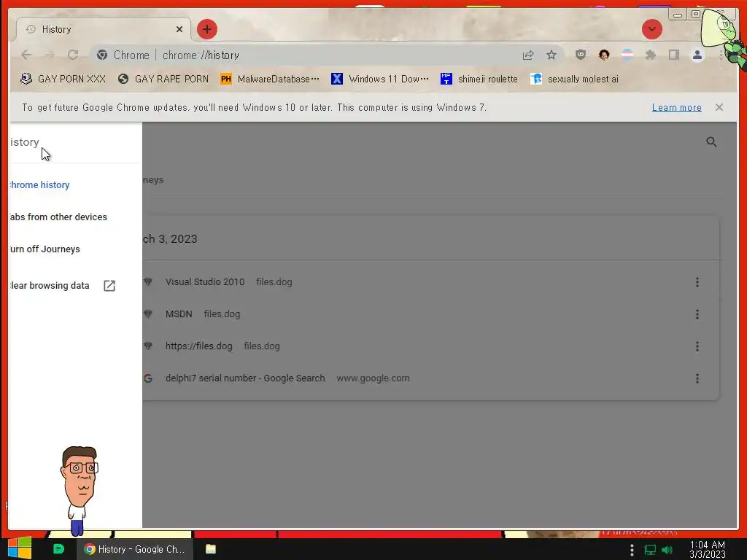Select Tabs from other devices
The width and height of the screenshot is (747, 560).
pyautogui.click(x=58, y=217)
